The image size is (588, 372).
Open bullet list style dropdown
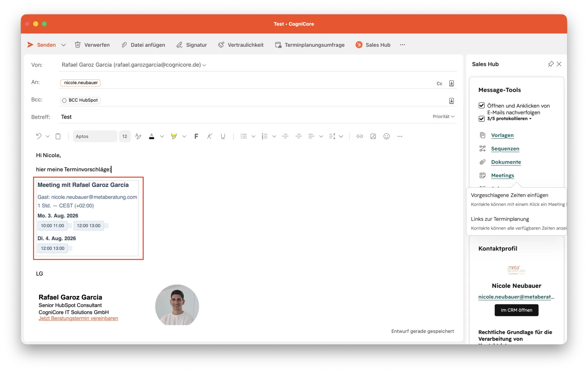tap(254, 137)
